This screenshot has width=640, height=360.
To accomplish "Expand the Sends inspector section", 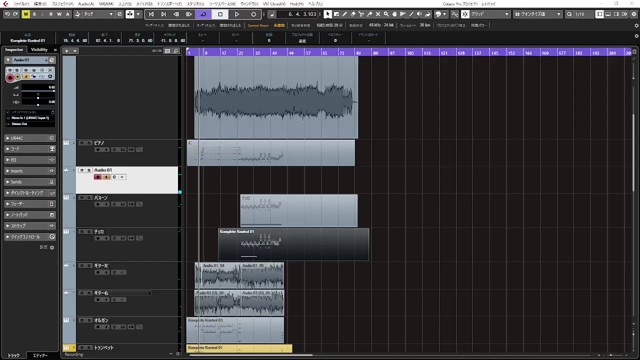I will tap(29, 182).
